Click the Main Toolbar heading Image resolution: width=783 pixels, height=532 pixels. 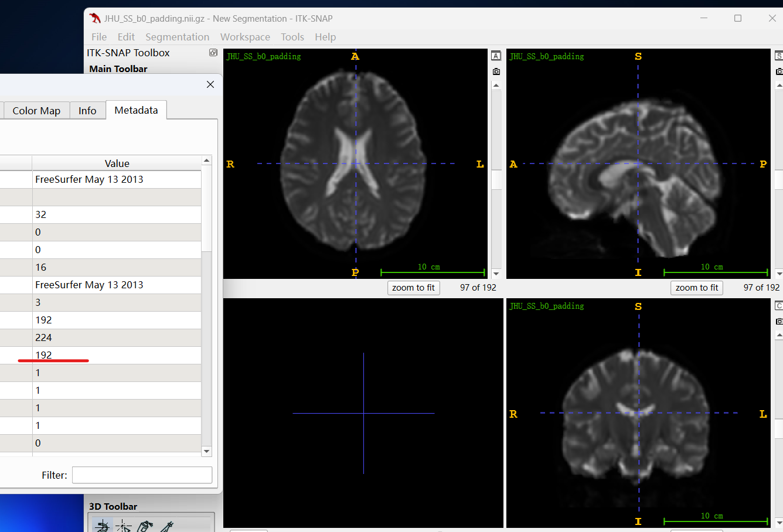pos(118,69)
